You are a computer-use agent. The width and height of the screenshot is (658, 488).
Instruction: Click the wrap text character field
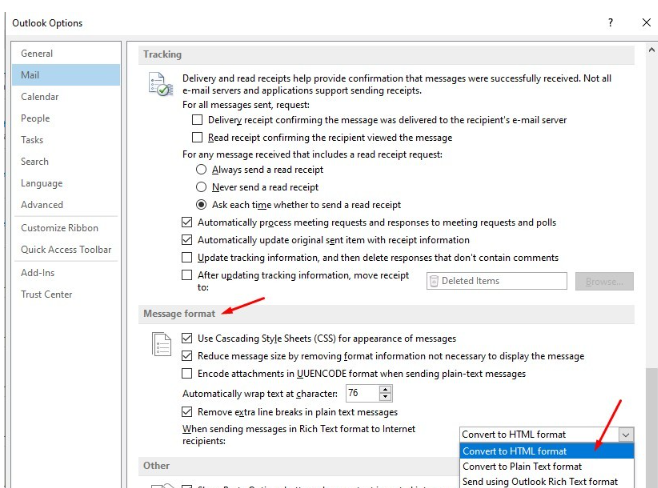coord(362,393)
